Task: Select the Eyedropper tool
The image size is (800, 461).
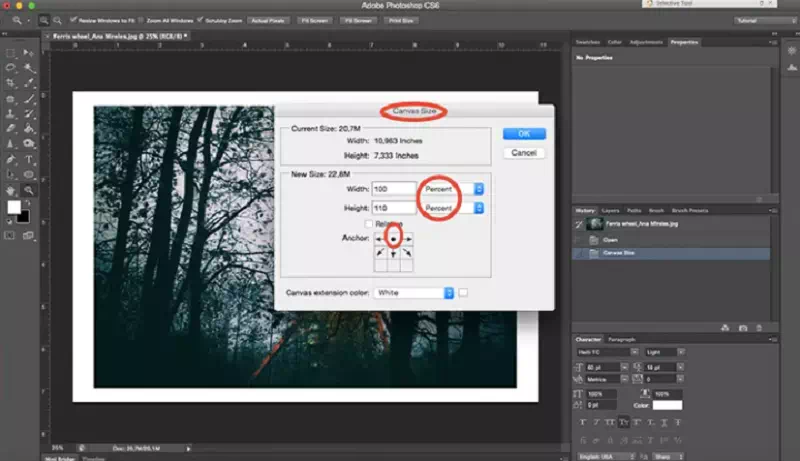Action: (x=29, y=83)
